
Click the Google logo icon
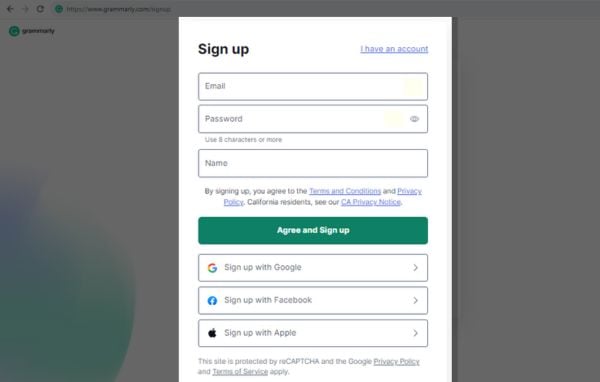[212, 268]
